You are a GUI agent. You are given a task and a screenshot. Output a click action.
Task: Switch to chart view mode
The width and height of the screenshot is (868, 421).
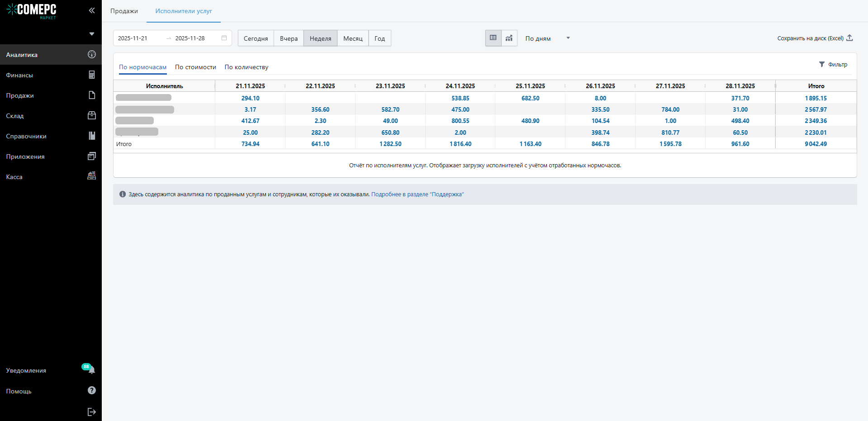(509, 38)
